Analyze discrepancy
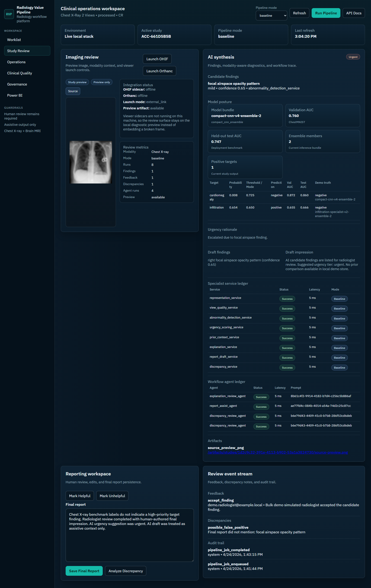Viewport: 371px width, 588px height. pos(126,571)
